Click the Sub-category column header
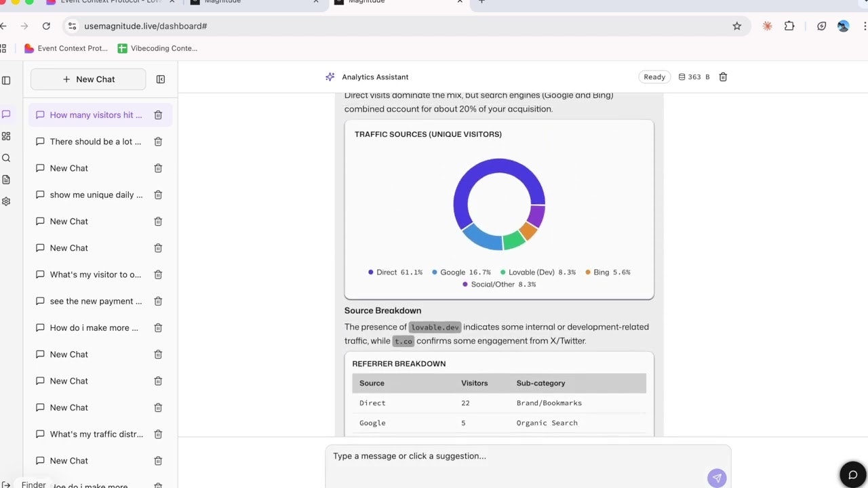The width and height of the screenshot is (868, 488). [540, 383]
